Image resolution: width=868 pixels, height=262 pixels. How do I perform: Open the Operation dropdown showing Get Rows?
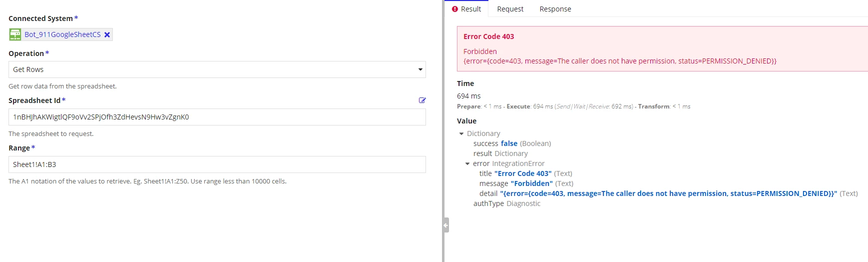pos(217,69)
